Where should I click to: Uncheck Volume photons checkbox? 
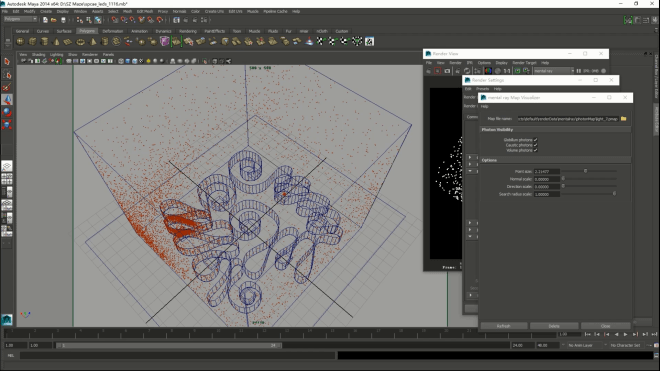(535, 150)
